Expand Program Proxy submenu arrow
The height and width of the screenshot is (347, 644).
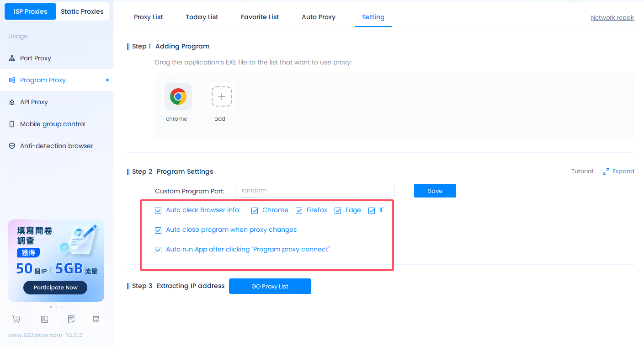pyautogui.click(x=107, y=80)
